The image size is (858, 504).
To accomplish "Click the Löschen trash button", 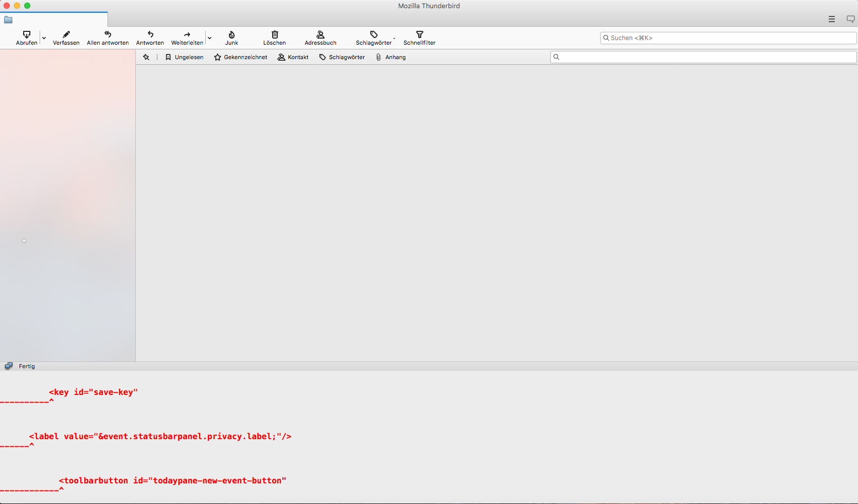I will 275,38.
